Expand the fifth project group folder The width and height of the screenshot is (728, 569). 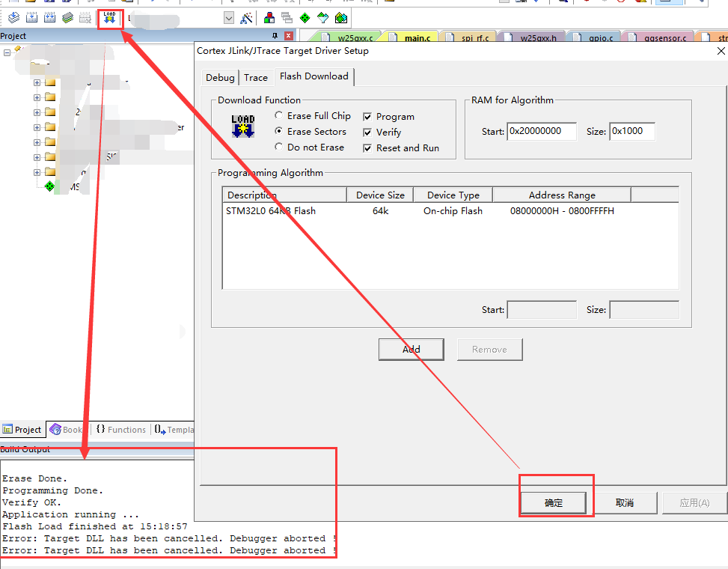click(x=37, y=142)
